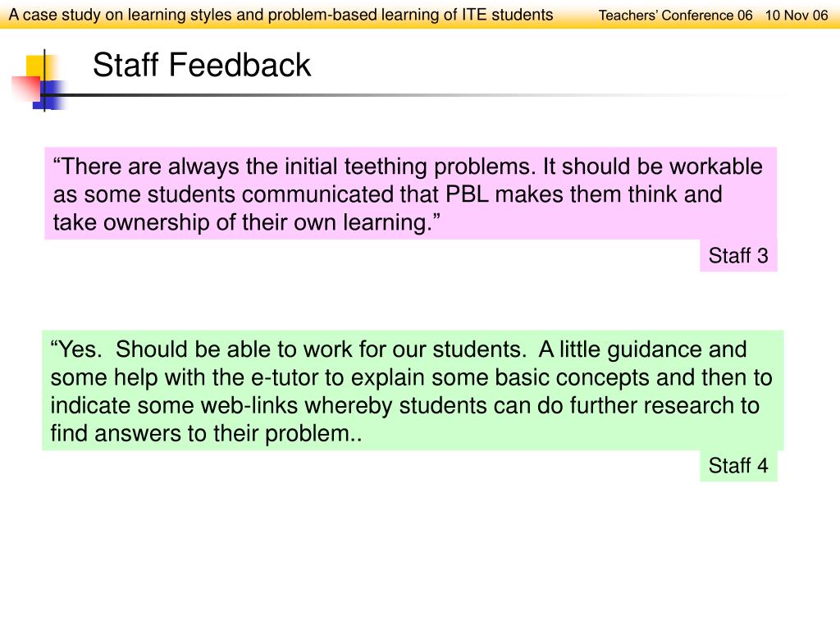Click the word PBL in pink quote
This screenshot has width=840, height=630.
[467, 194]
